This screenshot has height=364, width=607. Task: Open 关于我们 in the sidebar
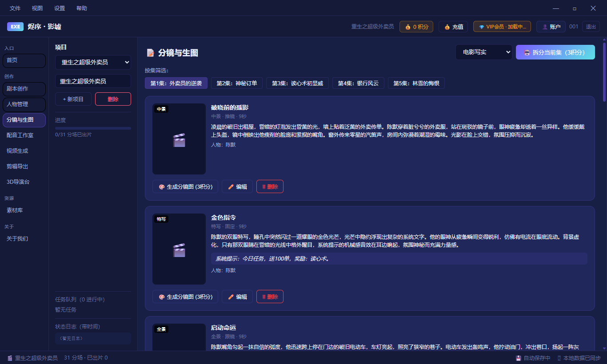[24, 239]
